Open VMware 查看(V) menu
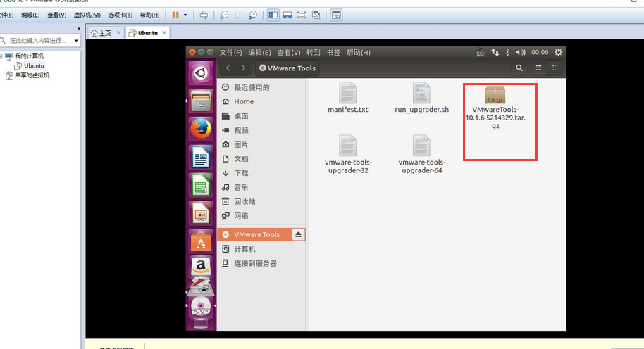Screen dimensions: 644x349 pyautogui.click(x=56, y=15)
